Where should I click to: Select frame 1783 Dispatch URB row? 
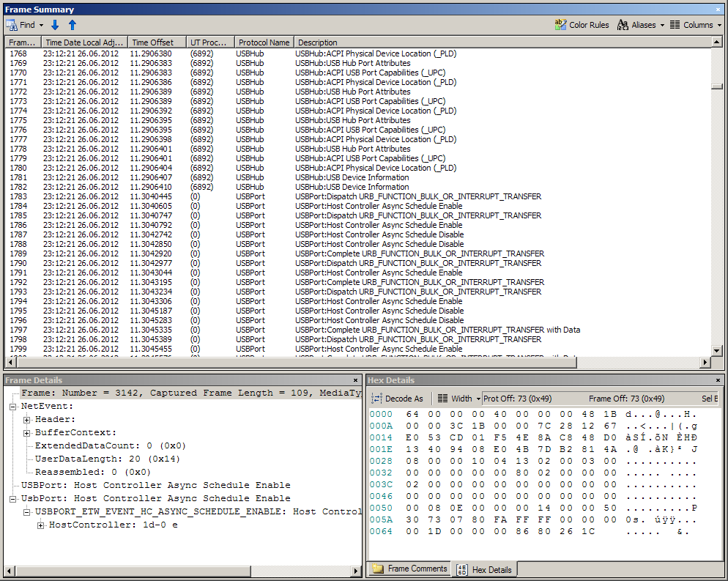click(357, 196)
